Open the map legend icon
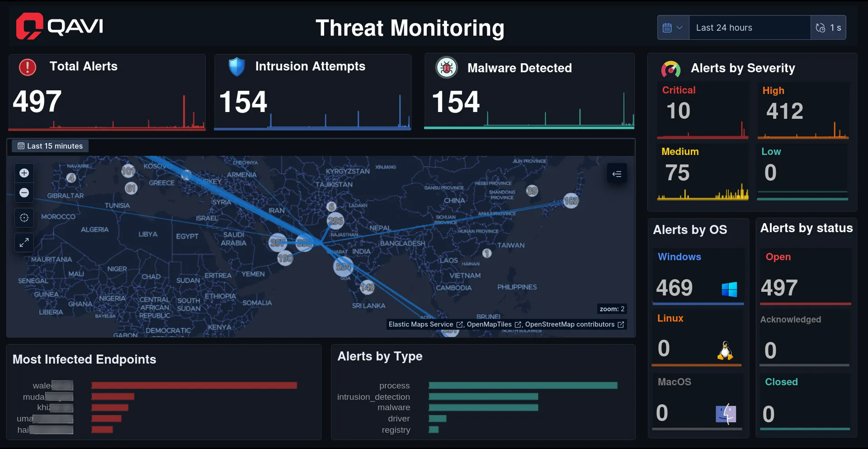Screen dimensions: 868x449 617,173
